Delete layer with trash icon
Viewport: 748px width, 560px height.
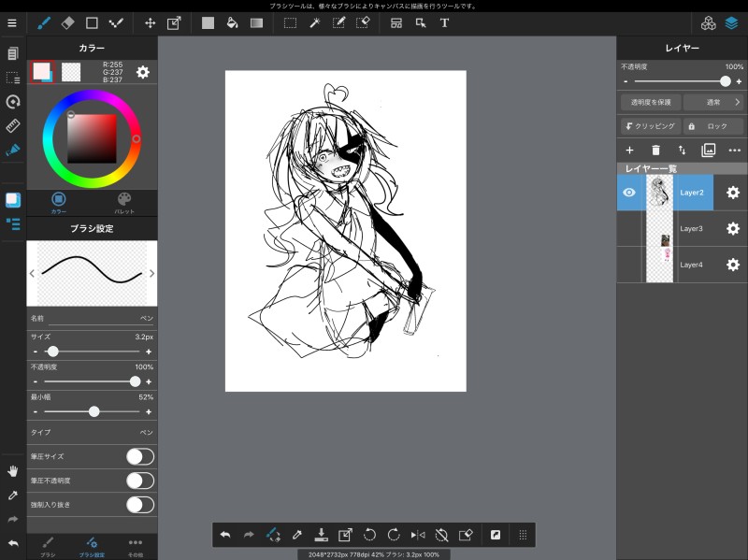[656, 151]
